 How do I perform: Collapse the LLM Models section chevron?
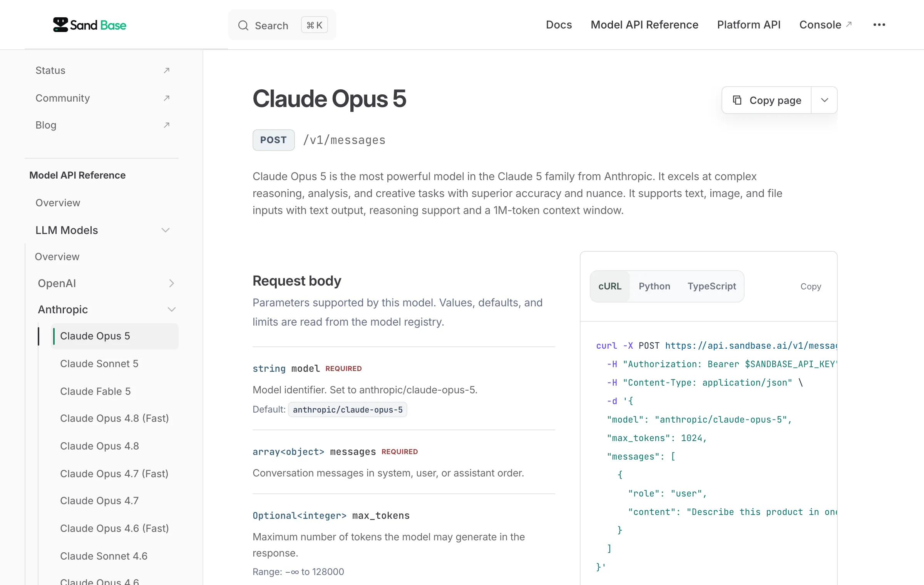pos(166,230)
